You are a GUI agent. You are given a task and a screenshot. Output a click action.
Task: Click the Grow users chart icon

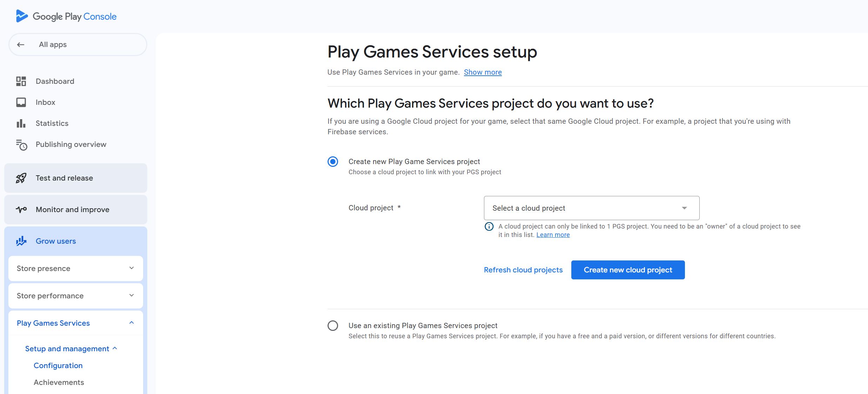pyautogui.click(x=21, y=241)
